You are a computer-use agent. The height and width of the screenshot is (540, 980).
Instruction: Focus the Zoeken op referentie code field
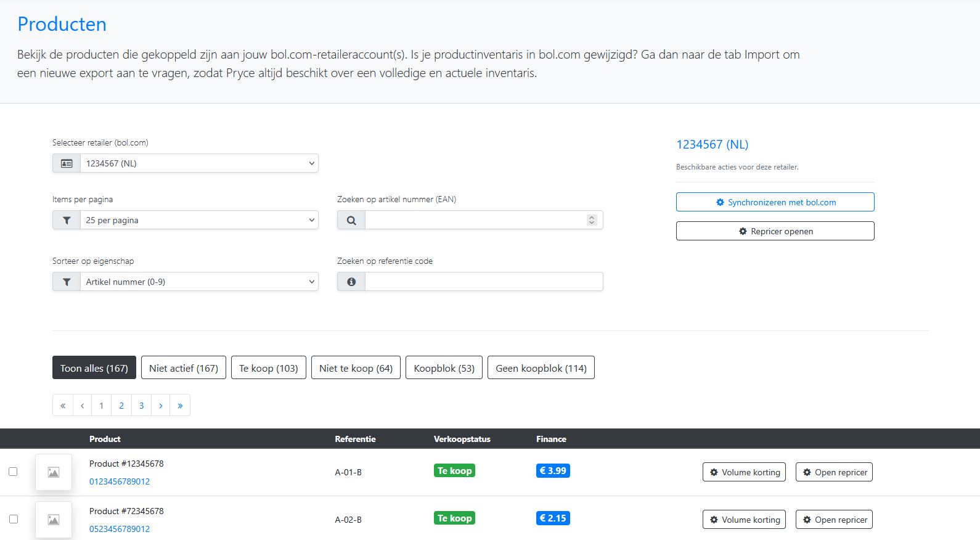[x=484, y=282]
